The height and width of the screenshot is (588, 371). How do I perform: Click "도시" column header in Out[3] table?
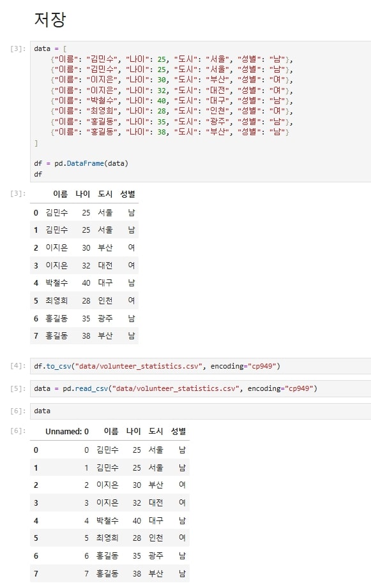coord(105,194)
